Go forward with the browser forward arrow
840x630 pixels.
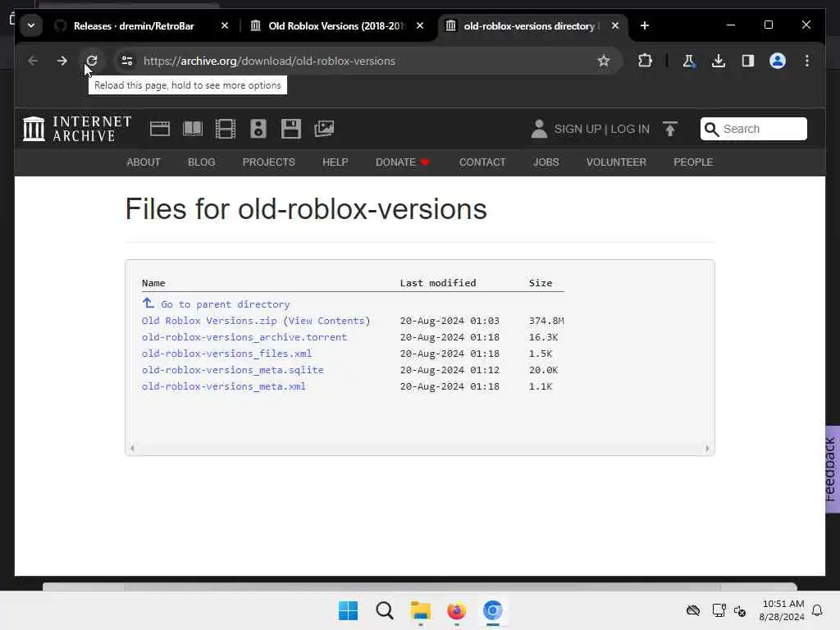tap(62, 61)
